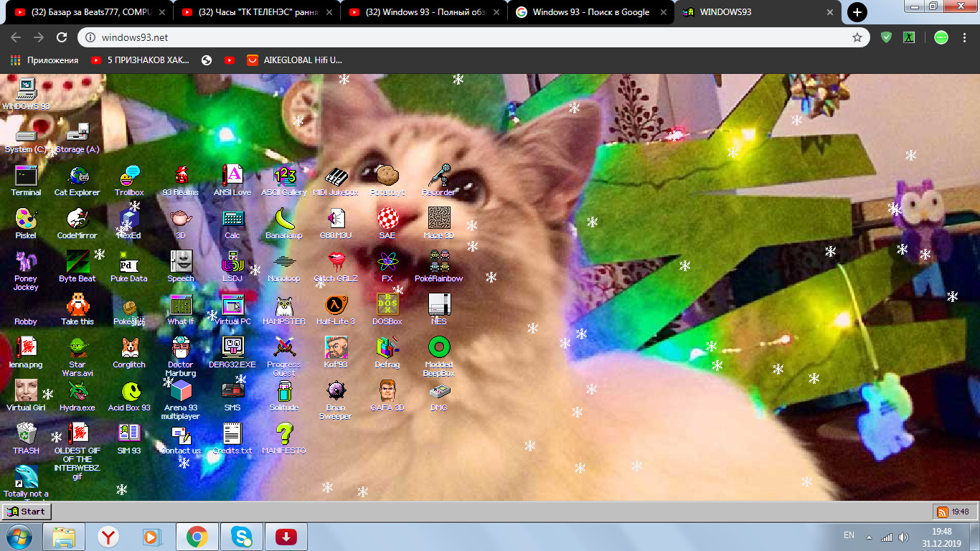Open the MANIFESTO question mark icon
Screen dimensions: 980x551
tap(284, 435)
